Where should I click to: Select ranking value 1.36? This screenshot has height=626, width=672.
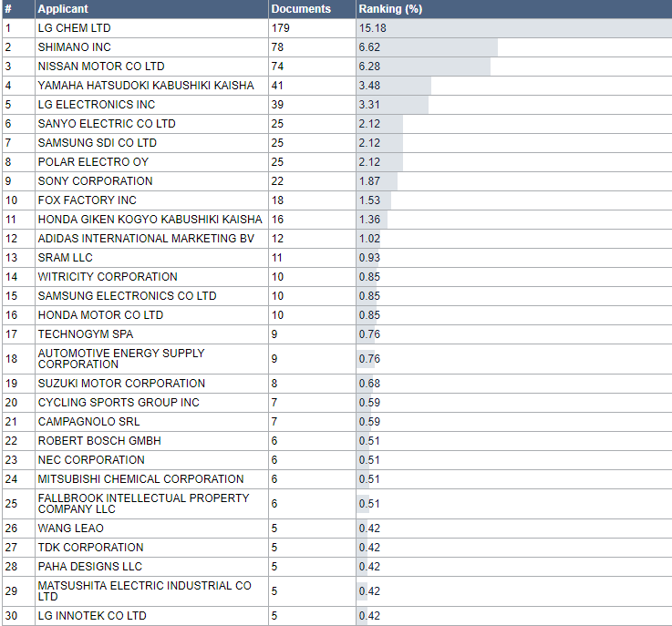(x=369, y=220)
